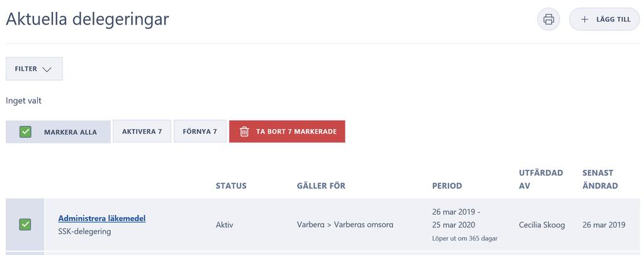Screen dimensions: 644x255
Task: Click the Aktuella delegeringar page heading
Action: pos(88,19)
